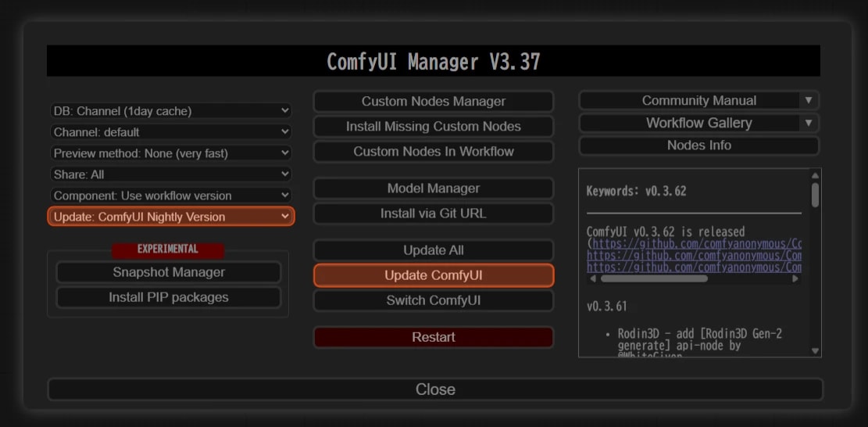The width and height of the screenshot is (868, 427).
Task: Click the Workflow Gallery button
Action: coord(690,123)
